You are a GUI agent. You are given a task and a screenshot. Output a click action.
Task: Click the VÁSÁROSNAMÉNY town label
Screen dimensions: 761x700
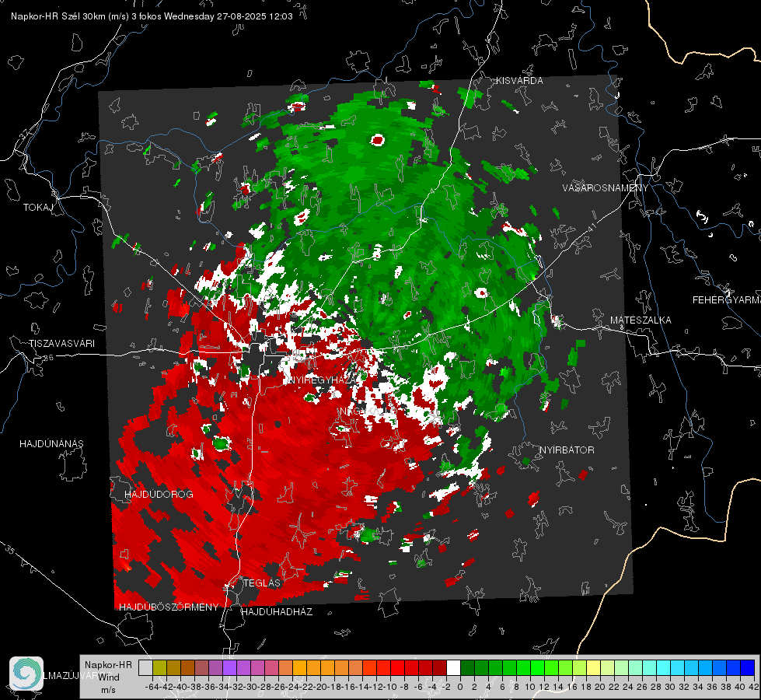point(605,187)
